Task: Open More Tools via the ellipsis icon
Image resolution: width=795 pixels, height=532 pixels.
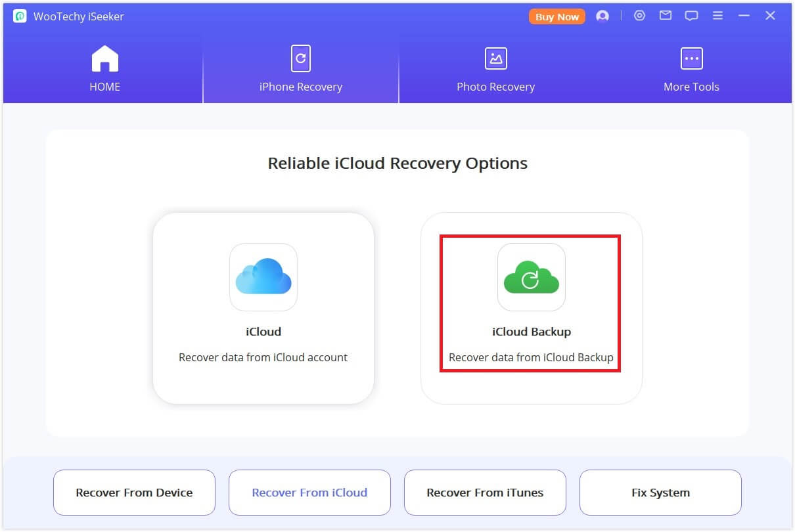Action: [x=691, y=58]
